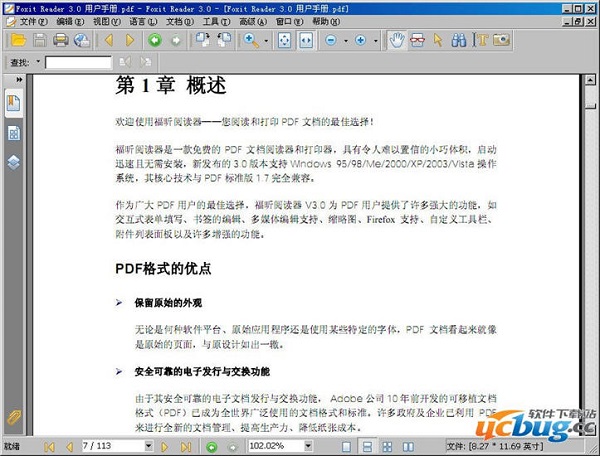
Task: Open the 窗口 menu
Action: click(x=289, y=22)
